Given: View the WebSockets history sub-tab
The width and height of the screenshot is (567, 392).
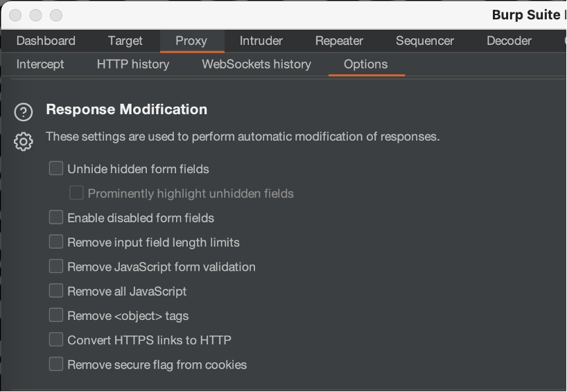Looking at the screenshot, I should pyautogui.click(x=256, y=64).
